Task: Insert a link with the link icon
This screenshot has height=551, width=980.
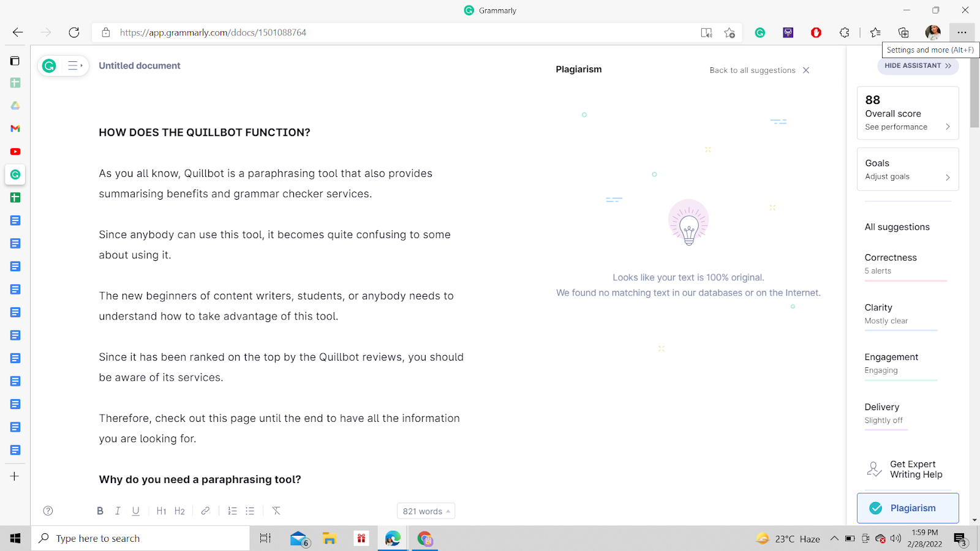Action: click(205, 511)
